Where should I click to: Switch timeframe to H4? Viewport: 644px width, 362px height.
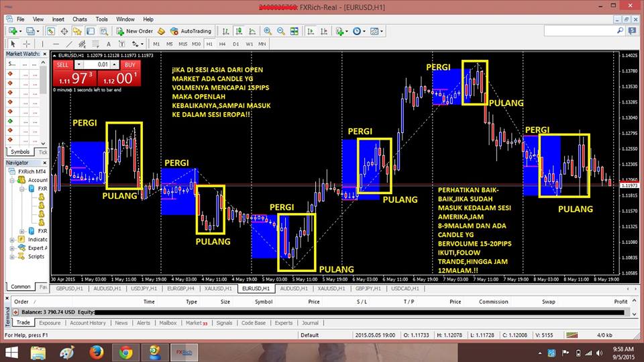coord(222,44)
